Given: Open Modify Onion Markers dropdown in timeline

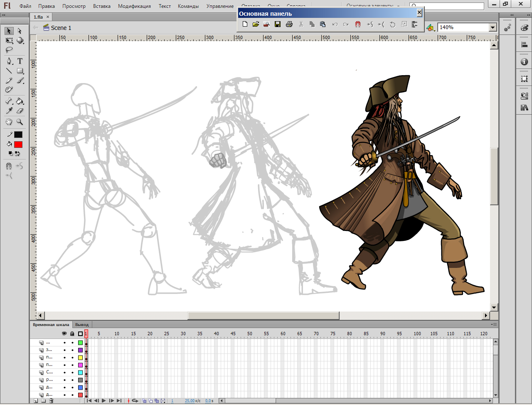Looking at the screenshot, I should point(163,401).
